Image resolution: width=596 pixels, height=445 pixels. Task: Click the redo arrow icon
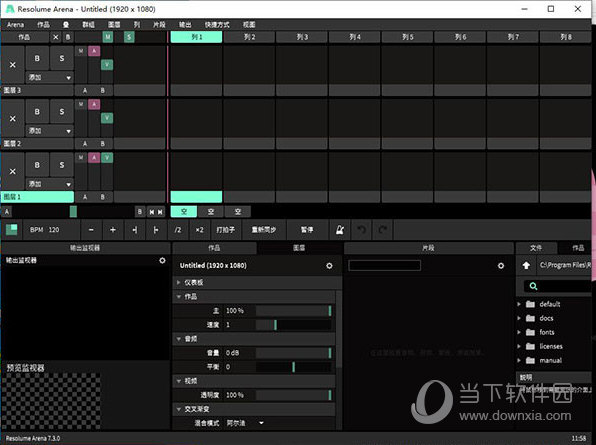(x=383, y=230)
